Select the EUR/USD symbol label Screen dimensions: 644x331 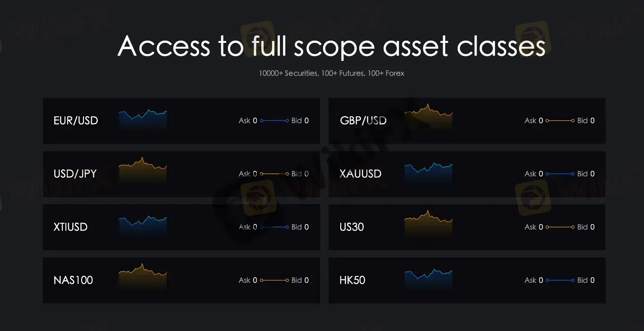pyautogui.click(x=76, y=121)
